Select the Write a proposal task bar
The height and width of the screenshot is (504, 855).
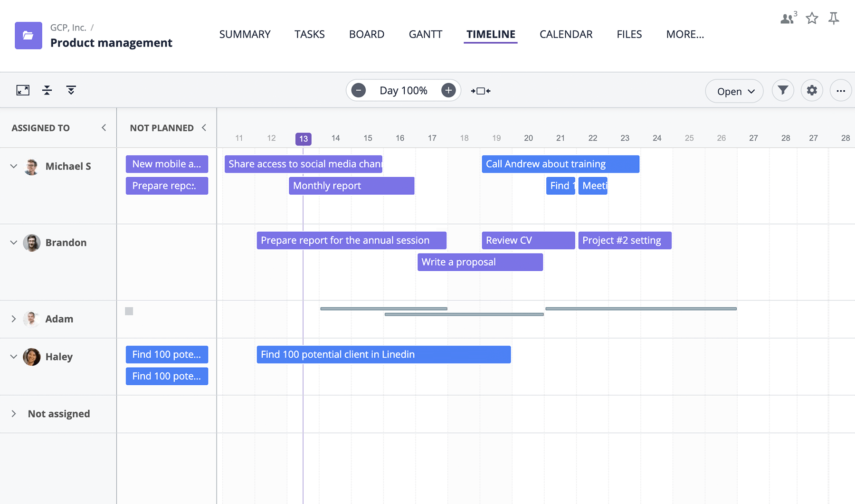(480, 262)
